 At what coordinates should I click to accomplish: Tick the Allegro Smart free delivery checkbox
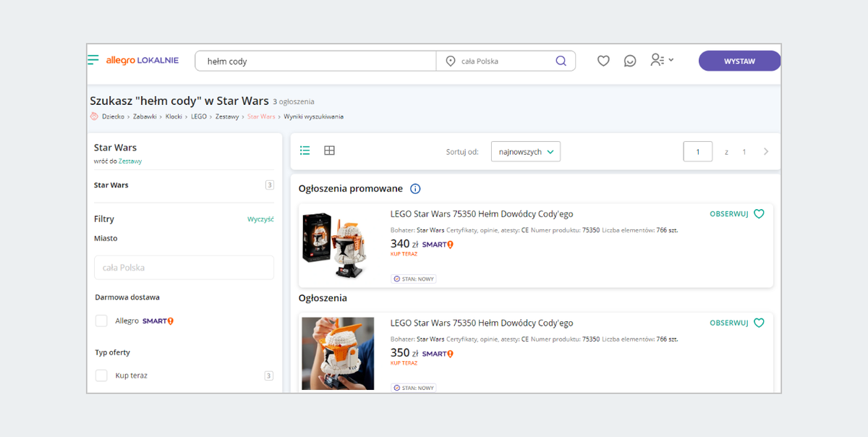(x=101, y=321)
